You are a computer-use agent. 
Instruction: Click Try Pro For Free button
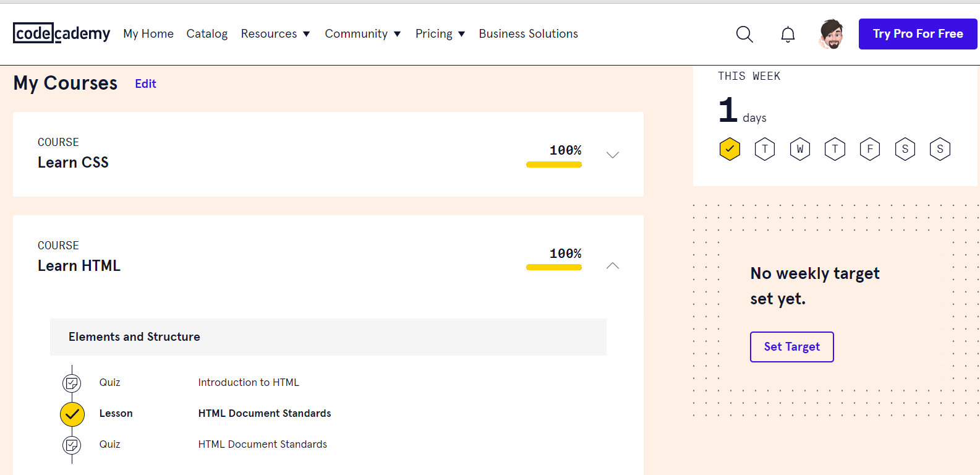point(918,34)
